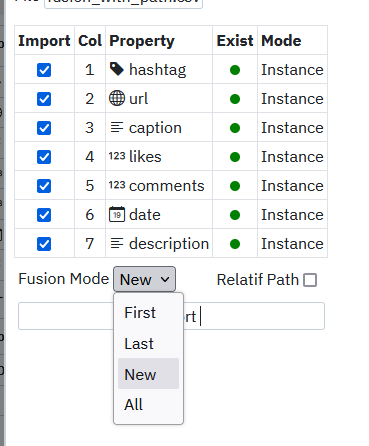Click the 123 number icon beside comments

click(x=117, y=185)
